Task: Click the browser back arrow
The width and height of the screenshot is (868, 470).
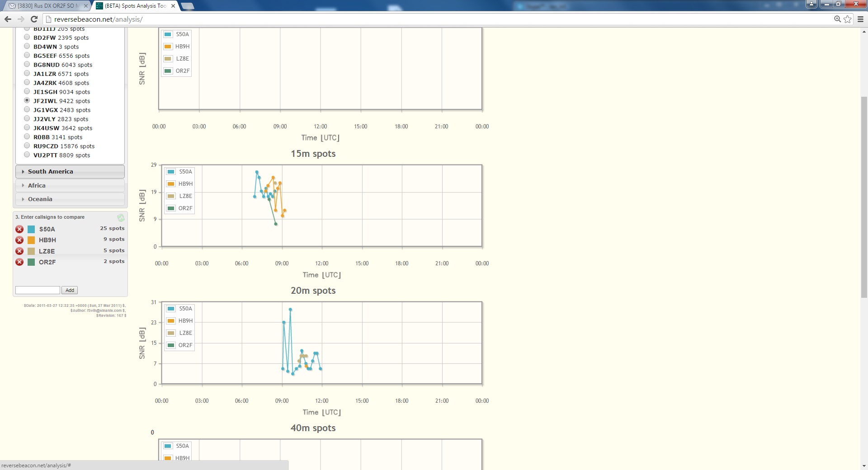Action: tap(8, 19)
